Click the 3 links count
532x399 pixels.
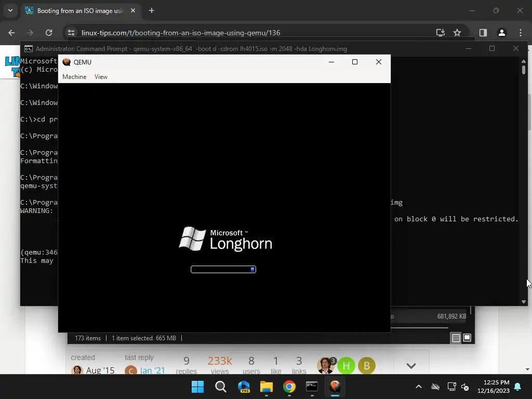pos(299,365)
